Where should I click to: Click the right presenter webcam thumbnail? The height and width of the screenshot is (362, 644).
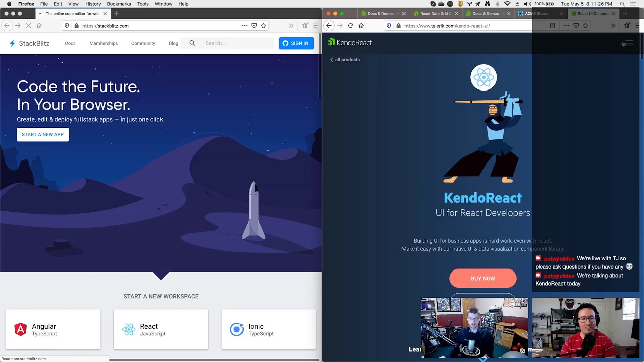(x=586, y=327)
